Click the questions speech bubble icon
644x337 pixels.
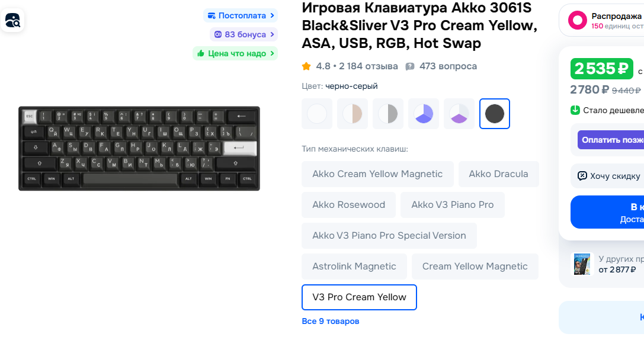coord(410,66)
